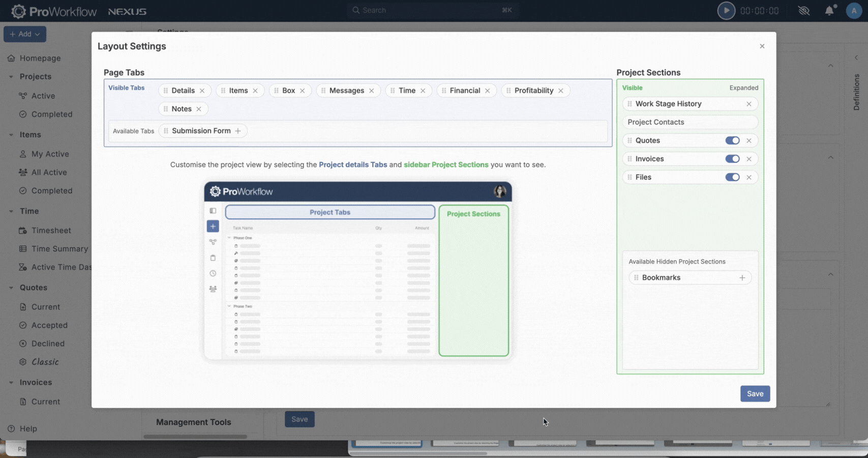Open Timesheet from the sidebar
Viewport: 868px width, 458px height.
(x=51, y=231)
